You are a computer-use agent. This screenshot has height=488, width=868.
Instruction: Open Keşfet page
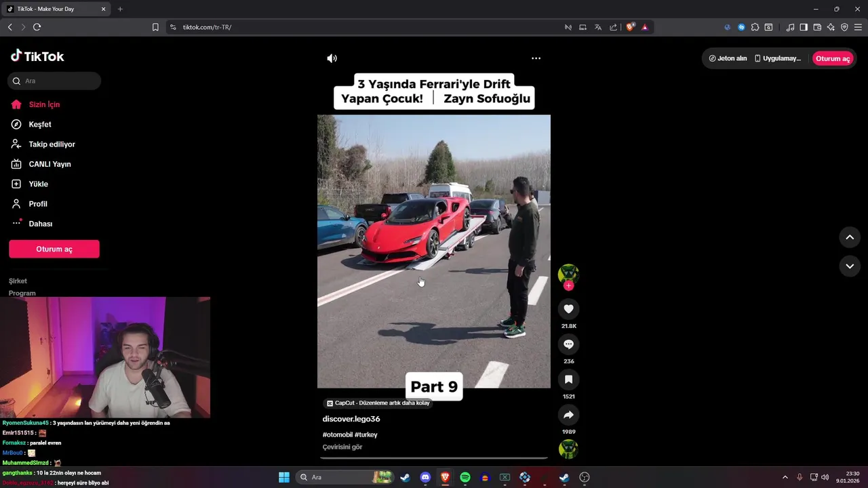tap(40, 124)
